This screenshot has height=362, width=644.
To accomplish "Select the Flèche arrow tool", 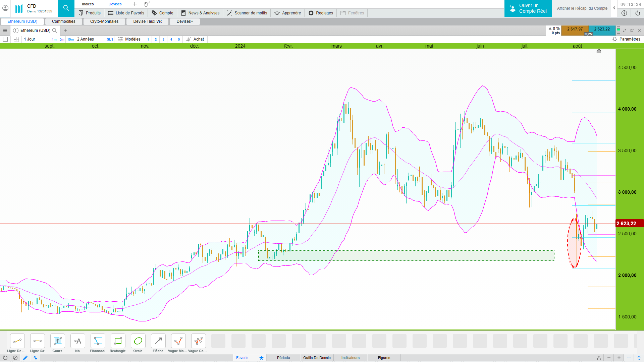I will click(158, 341).
